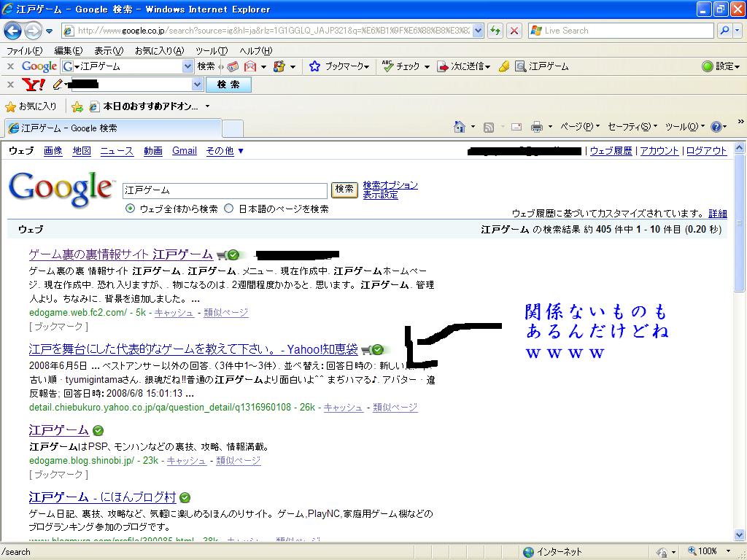Image resolution: width=747 pixels, height=560 pixels.
Task: Click the green check badge beside edogame.blog.shinobi.jp result
Action: pyautogui.click(x=98, y=431)
